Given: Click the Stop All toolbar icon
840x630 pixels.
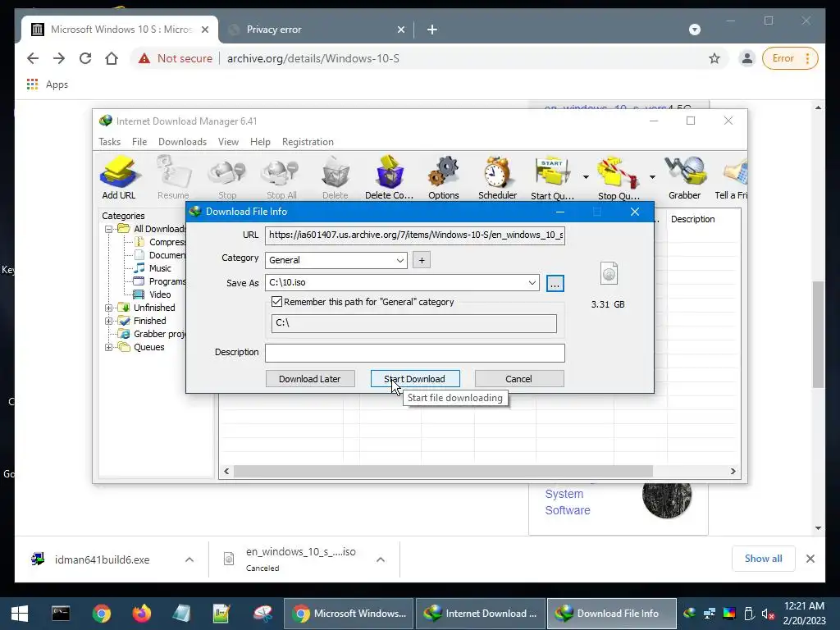Looking at the screenshot, I should point(282,177).
